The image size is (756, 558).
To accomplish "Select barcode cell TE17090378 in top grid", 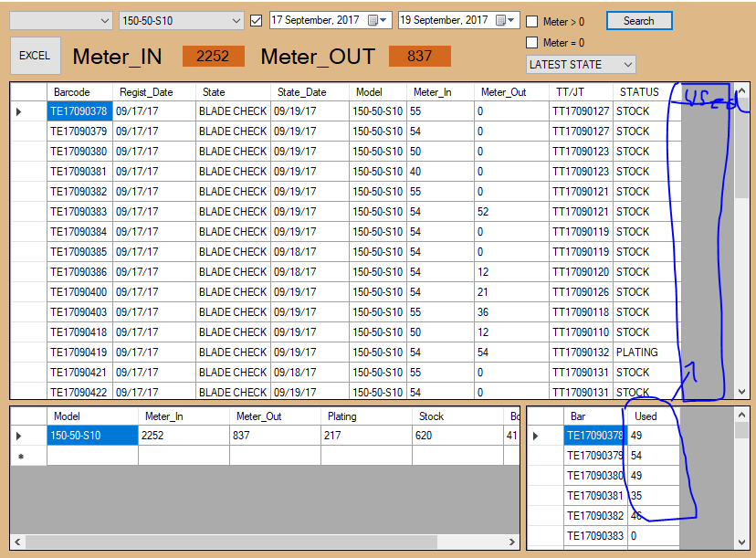I will click(80, 111).
